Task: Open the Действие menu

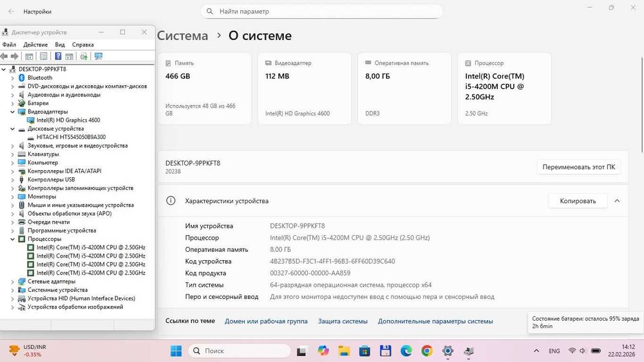Action: 35,44
